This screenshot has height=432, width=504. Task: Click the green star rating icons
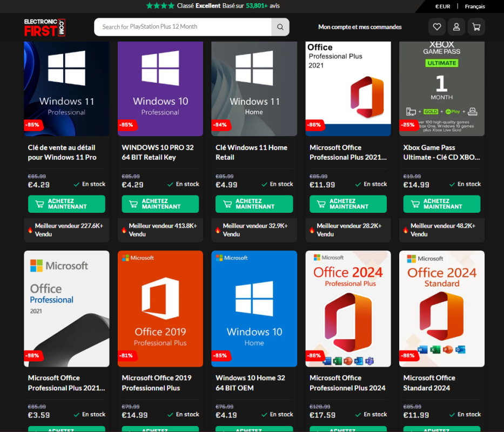[x=160, y=6]
